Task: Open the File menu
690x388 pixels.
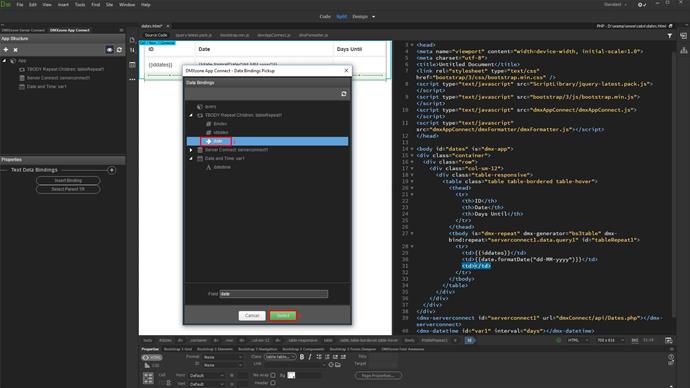Action: (x=20, y=4)
